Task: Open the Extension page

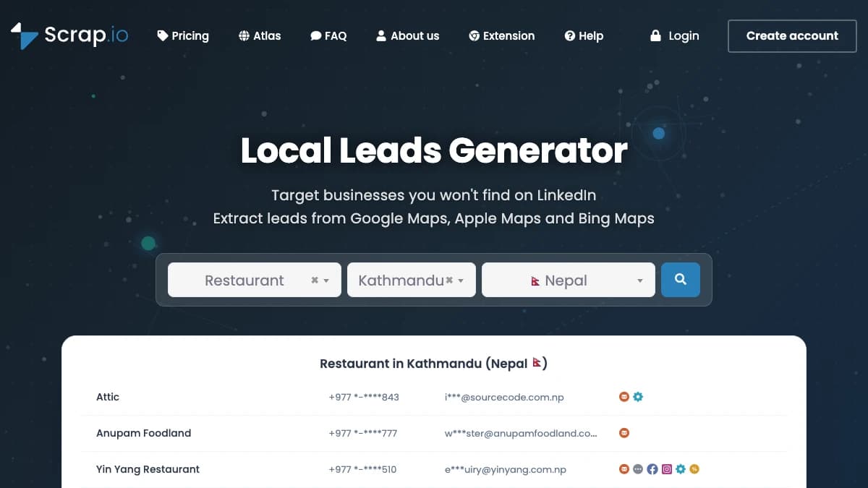Action: point(502,35)
